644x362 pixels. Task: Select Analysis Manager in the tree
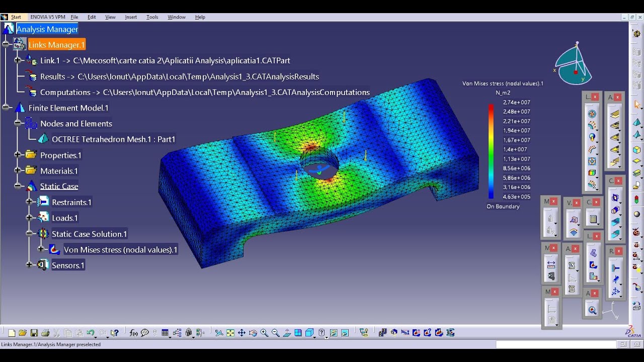click(47, 29)
